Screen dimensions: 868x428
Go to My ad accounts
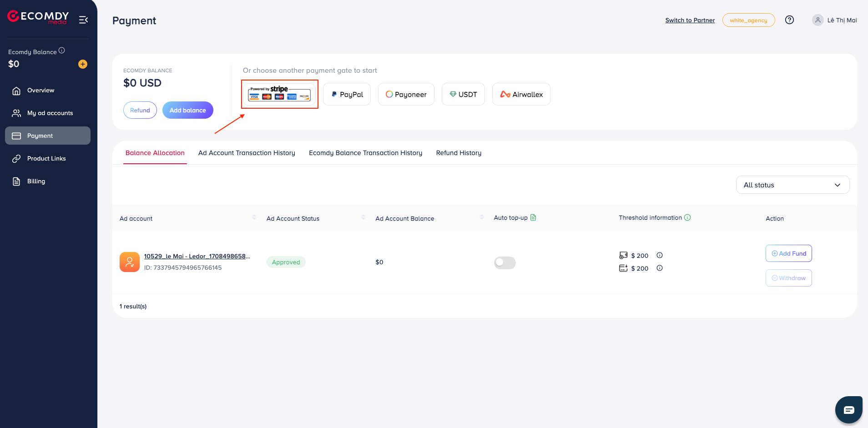click(x=48, y=113)
